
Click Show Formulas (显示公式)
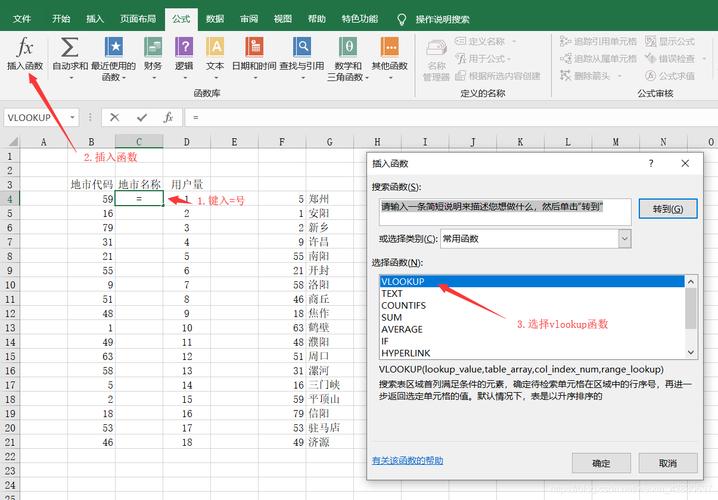pyautogui.click(x=670, y=41)
